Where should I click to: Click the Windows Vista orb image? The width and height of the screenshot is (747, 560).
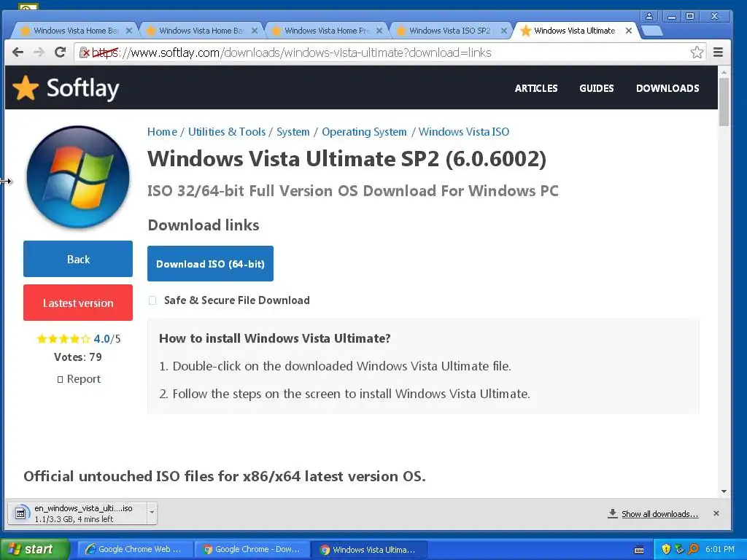tap(78, 176)
